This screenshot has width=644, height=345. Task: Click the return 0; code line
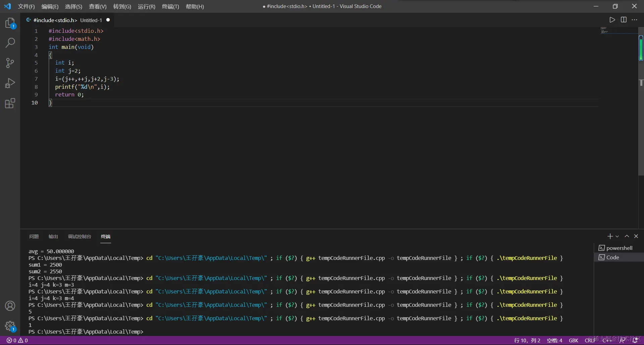coord(69,95)
